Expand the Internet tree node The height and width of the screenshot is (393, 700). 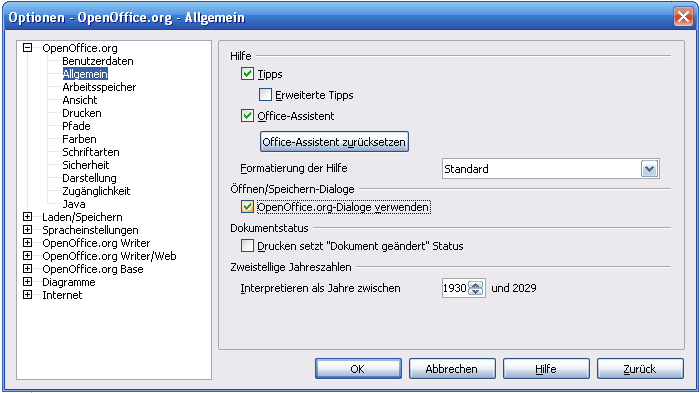(x=28, y=295)
